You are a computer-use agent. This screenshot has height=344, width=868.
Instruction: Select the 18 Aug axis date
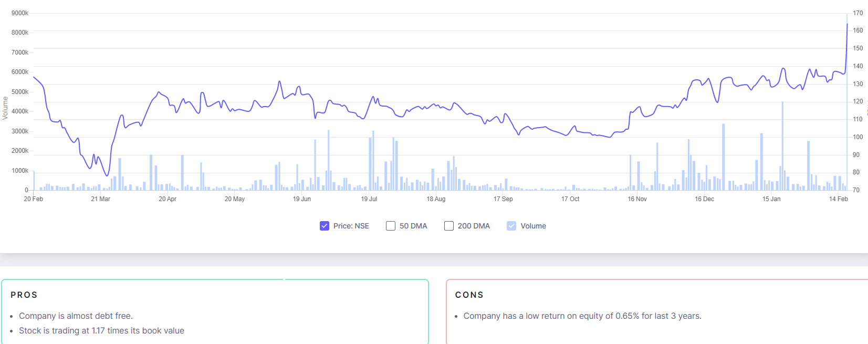[x=436, y=199]
